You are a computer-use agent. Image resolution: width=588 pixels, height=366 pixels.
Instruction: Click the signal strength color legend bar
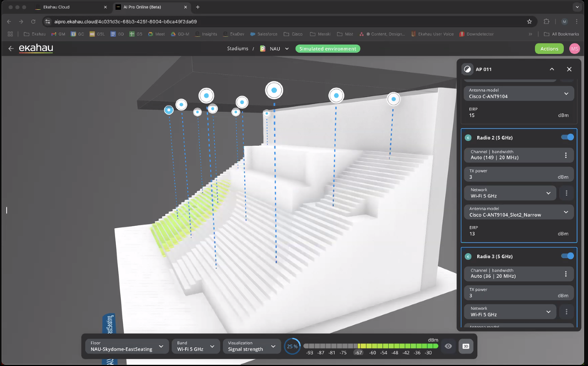[x=371, y=346]
